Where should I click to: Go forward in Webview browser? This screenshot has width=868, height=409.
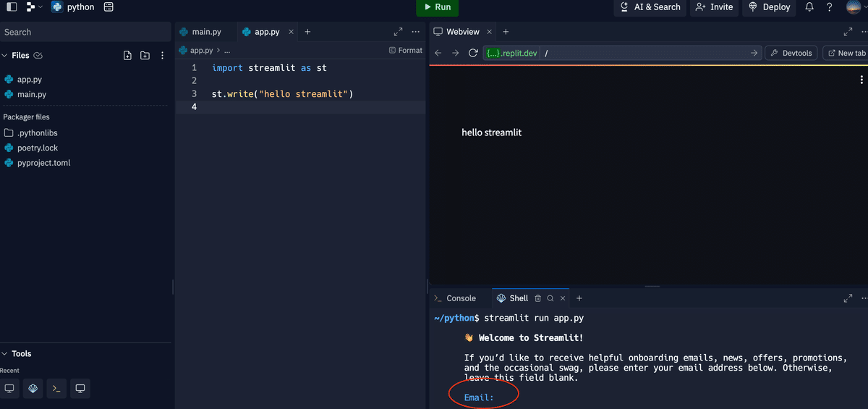tap(455, 53)
